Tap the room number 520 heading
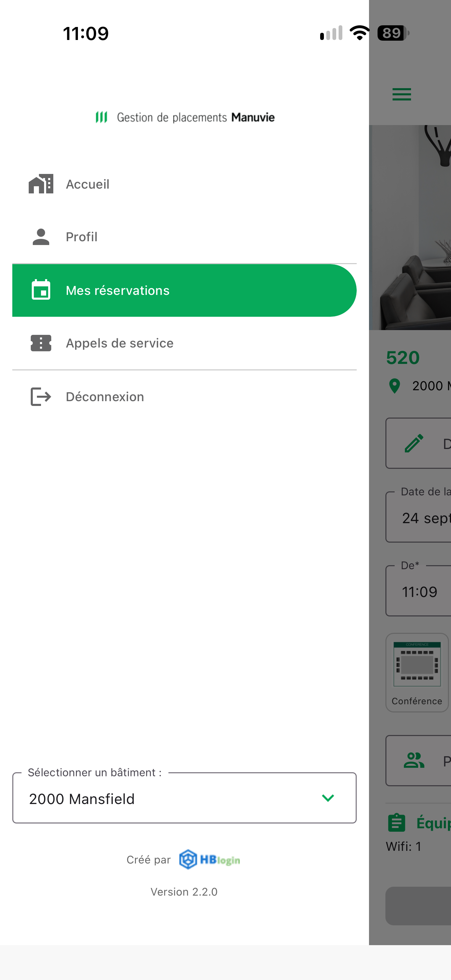 point(403,358)
